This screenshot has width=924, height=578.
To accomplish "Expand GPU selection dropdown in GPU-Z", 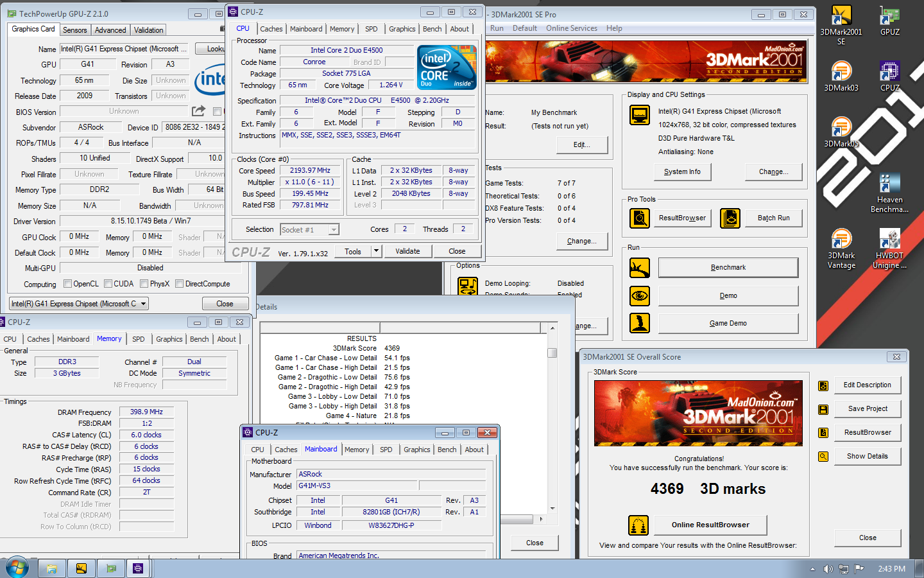I will pos(144,304).
